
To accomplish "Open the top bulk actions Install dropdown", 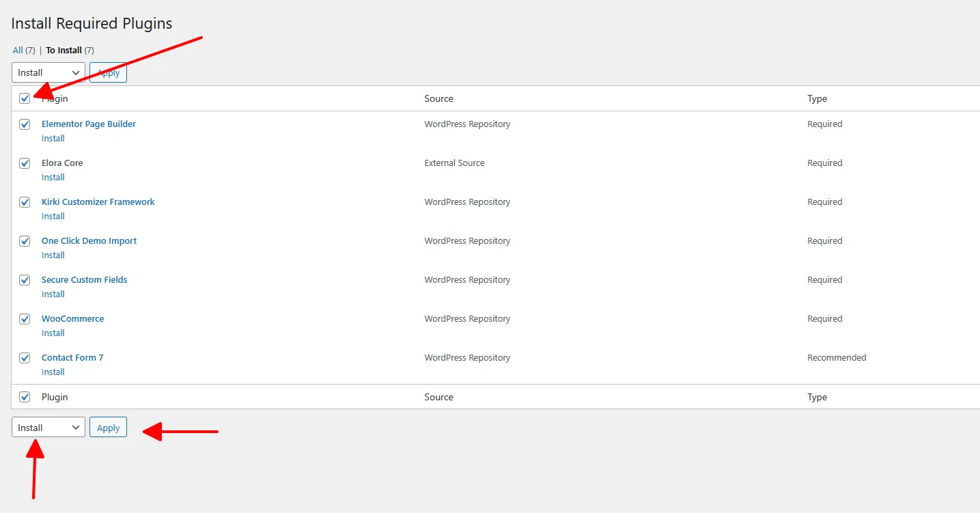I will click(48, 72).
